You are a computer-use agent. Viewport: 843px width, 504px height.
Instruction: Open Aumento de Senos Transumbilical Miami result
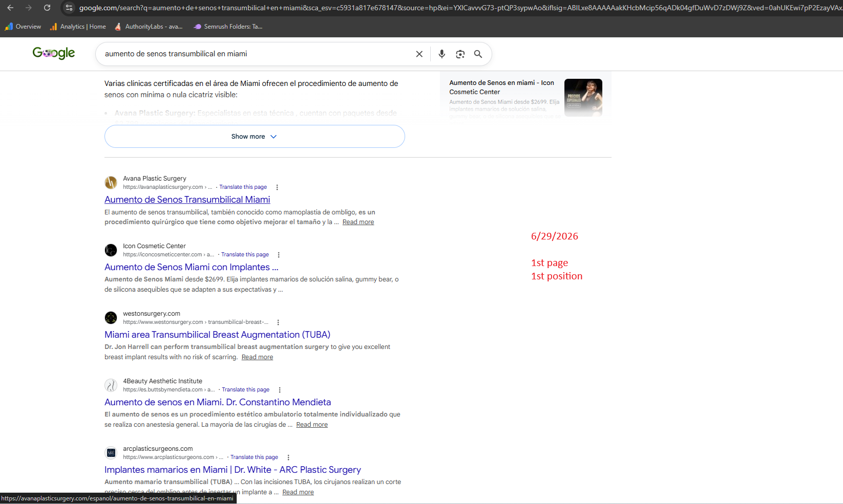point(187,200)
